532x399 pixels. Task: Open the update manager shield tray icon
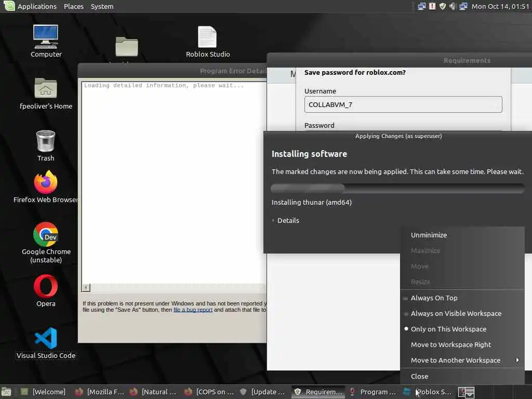[443, 6]
